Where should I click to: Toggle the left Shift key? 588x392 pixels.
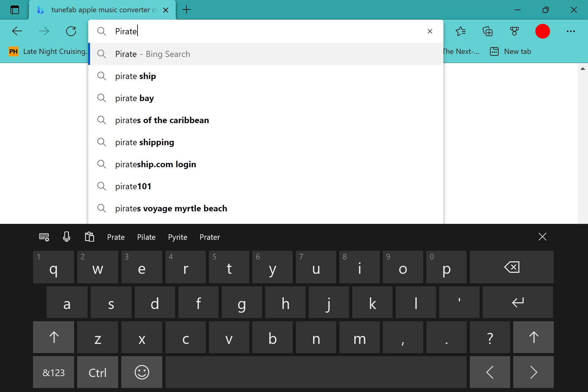(x=54, y=337)
